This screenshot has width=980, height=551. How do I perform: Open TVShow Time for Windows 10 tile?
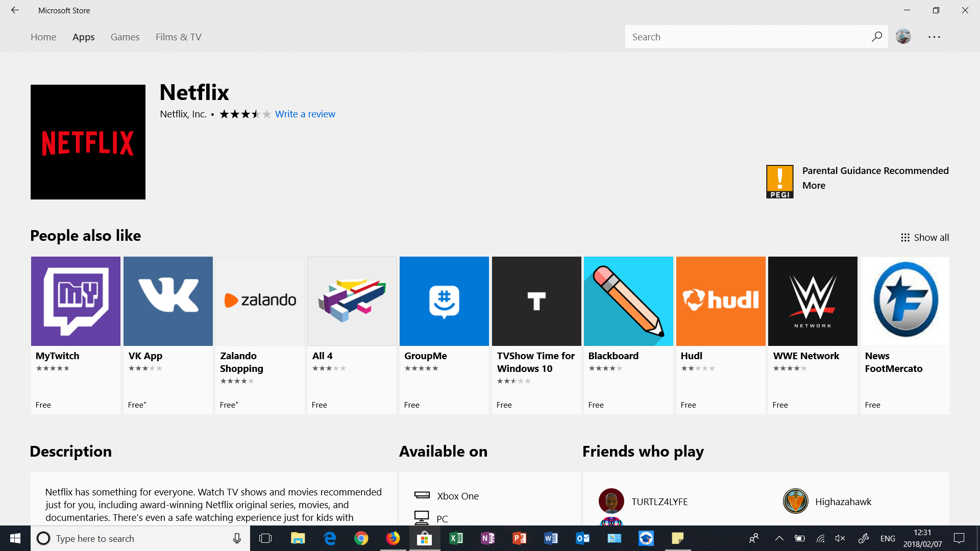[536, 335]
